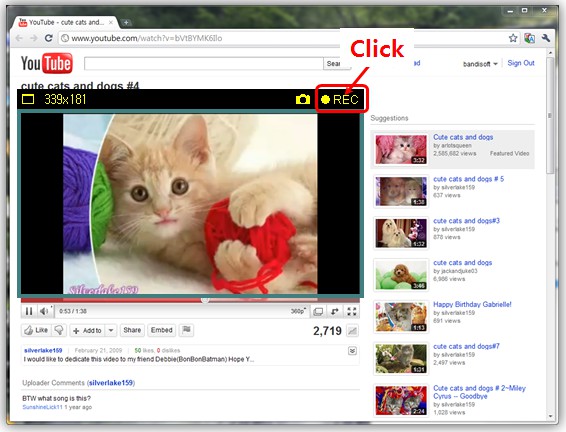The width and height of the screenshot is (566, 432).
Task: Start recording with the REC button
Action: coord(340,99)
